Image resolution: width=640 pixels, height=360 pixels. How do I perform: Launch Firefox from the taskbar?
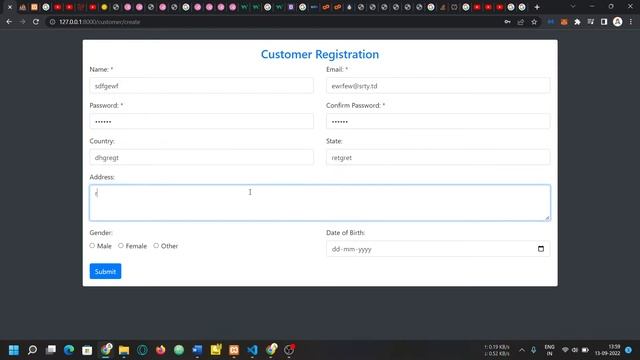click(160, 350)
